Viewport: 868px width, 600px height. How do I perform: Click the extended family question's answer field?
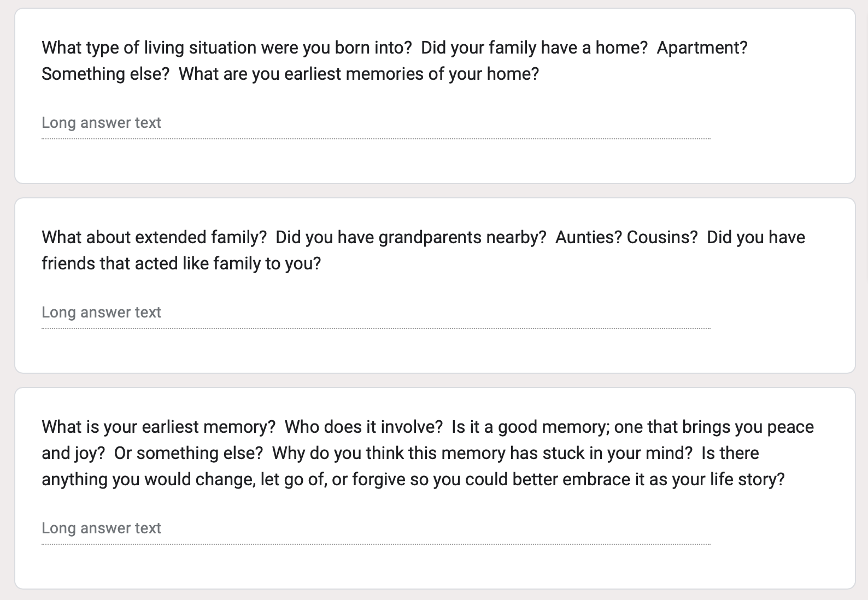pos(376,313)
